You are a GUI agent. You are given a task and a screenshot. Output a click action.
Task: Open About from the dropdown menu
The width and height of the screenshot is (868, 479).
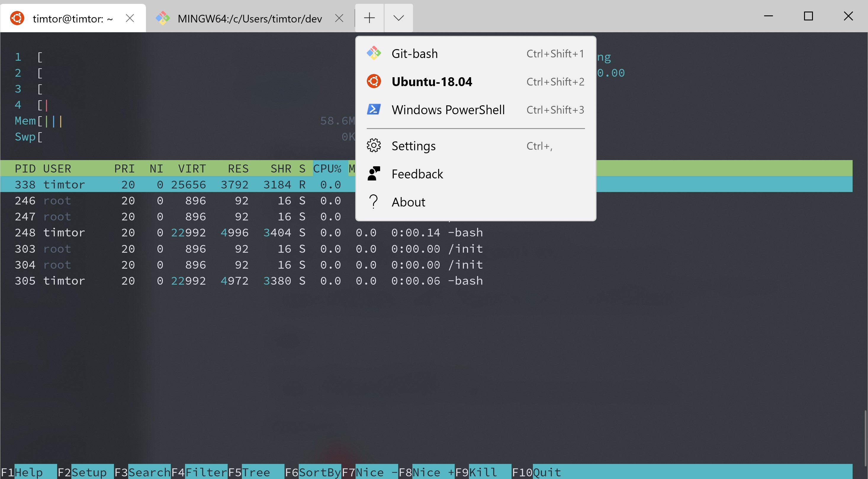pyautogui.click(x=408, y=202)
